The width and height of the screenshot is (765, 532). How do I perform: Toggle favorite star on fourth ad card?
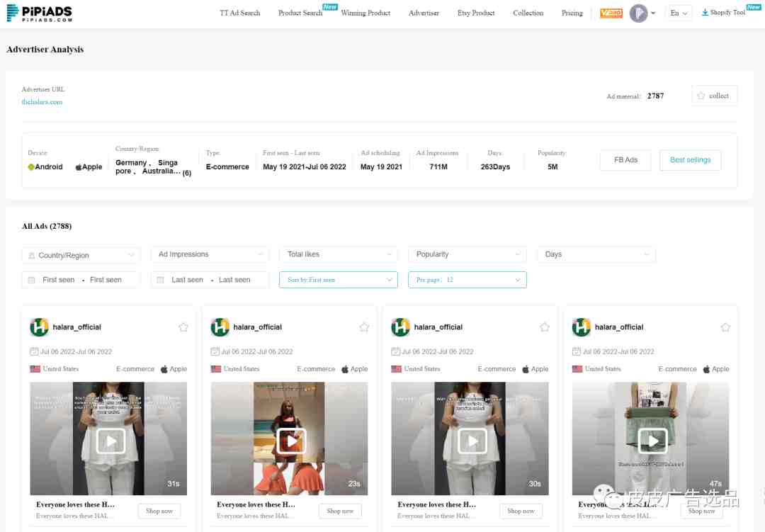[725, 327]
